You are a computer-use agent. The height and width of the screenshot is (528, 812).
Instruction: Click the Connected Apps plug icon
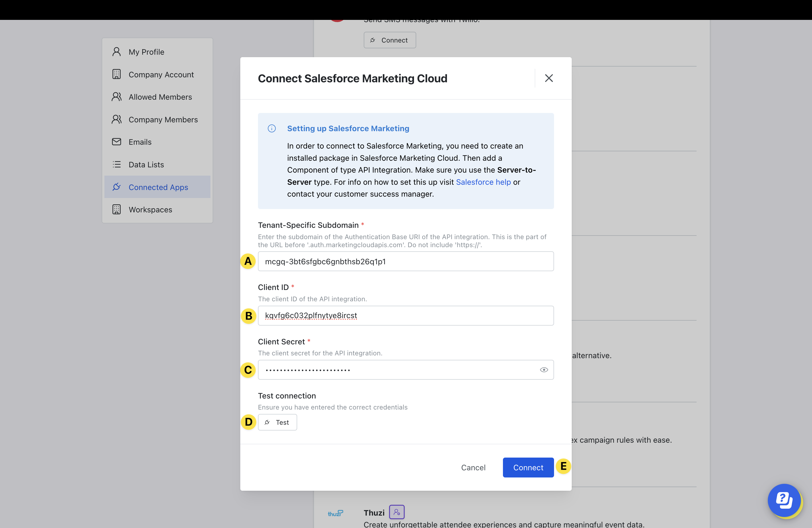click(x=116, y=187)
